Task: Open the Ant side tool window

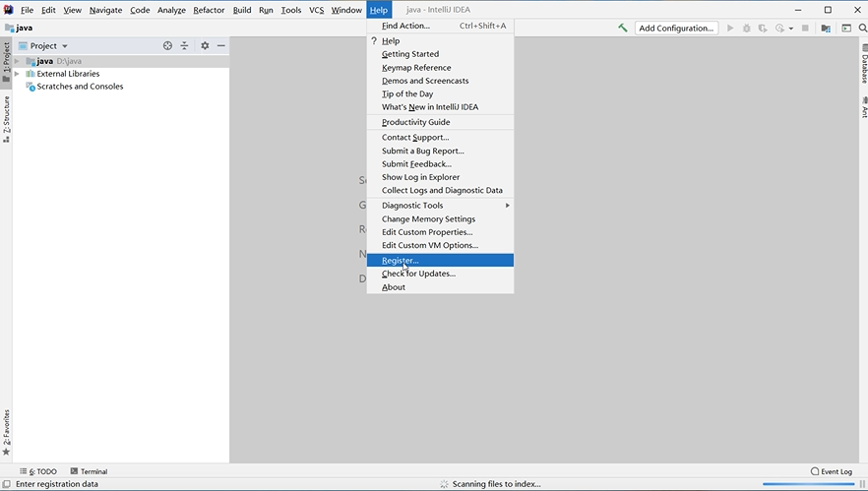Action: click(x=864, y=107)
